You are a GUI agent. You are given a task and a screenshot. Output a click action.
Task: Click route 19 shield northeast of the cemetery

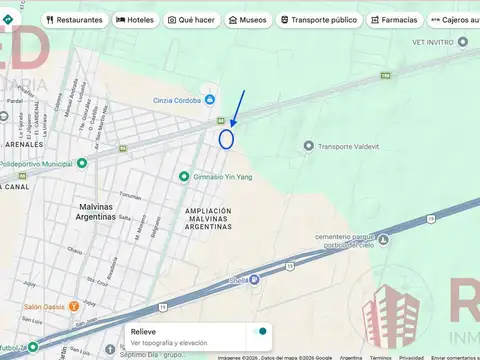tap(431, 219)
